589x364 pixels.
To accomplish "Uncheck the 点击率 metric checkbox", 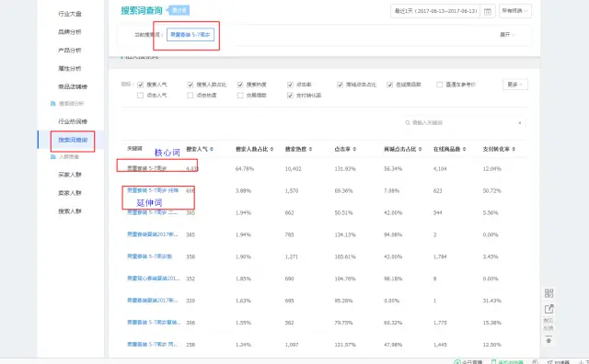I will tap(290, 85).
